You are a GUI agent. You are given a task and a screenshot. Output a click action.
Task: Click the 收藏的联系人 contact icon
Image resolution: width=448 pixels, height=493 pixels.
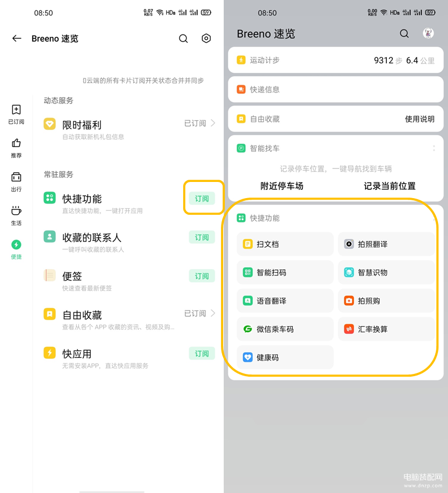pos(50,236)
